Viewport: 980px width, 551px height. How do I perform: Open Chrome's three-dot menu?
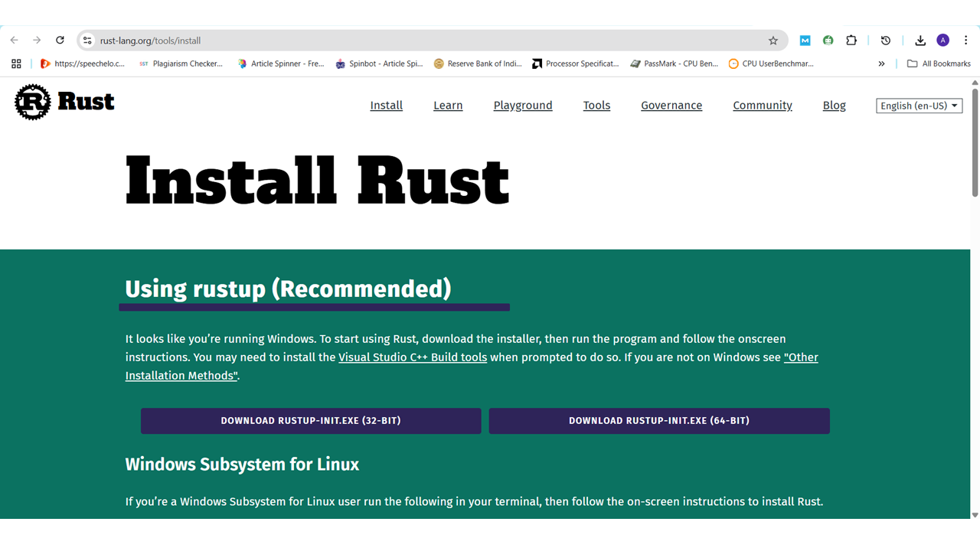[x=966, y=41]
